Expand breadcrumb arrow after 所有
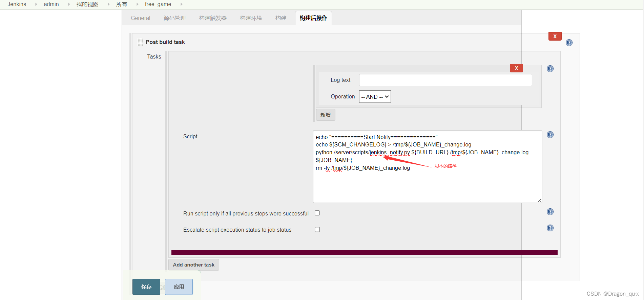Image resolution: width=644 pixels, height=300 pixels. coord(137,4)
